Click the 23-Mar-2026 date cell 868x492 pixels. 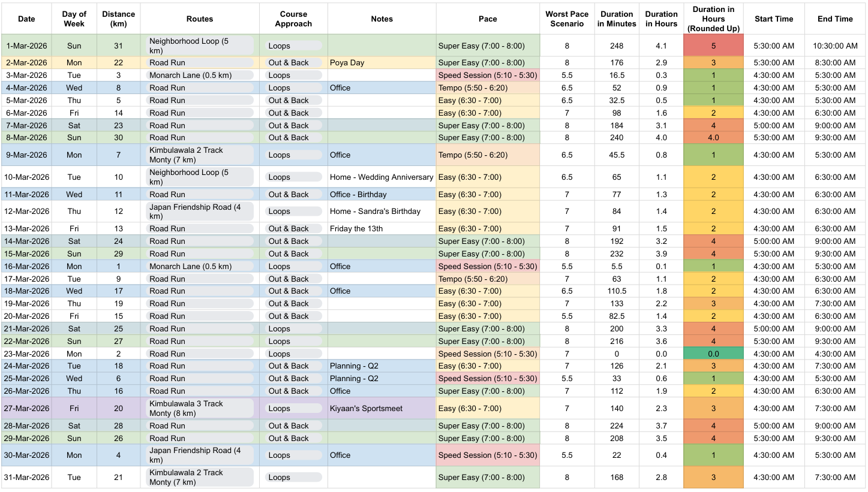pos(26,354)
